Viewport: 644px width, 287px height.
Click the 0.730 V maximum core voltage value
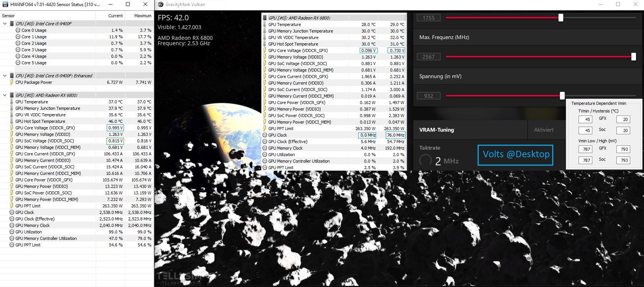pos(396,51)
